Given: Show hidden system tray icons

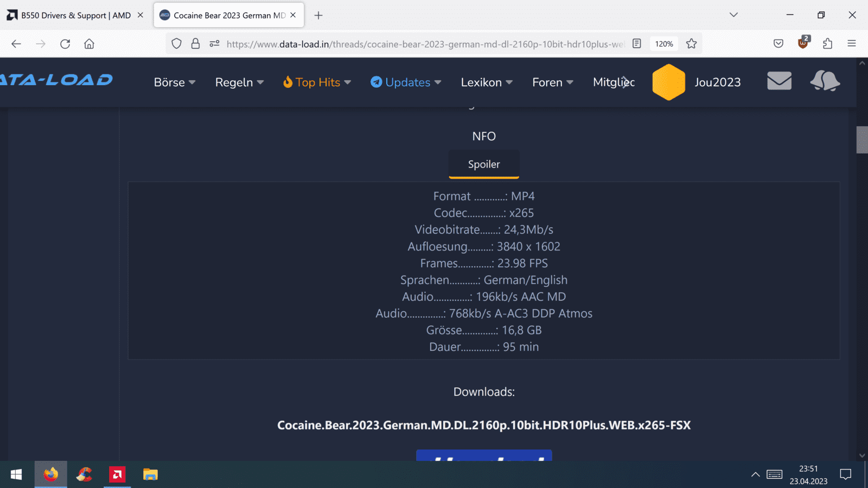Looking at the screenshot, I should point(755,474).
